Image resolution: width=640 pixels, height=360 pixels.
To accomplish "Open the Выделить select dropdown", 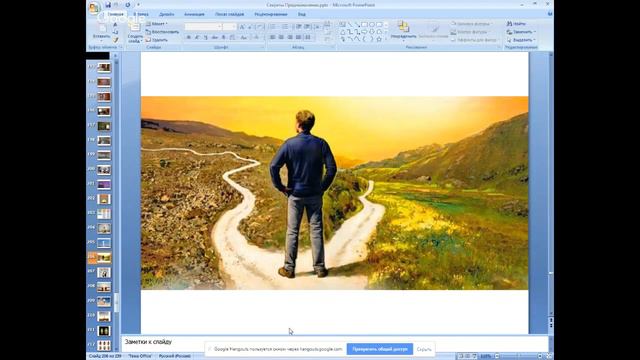I will coord(521,40).
